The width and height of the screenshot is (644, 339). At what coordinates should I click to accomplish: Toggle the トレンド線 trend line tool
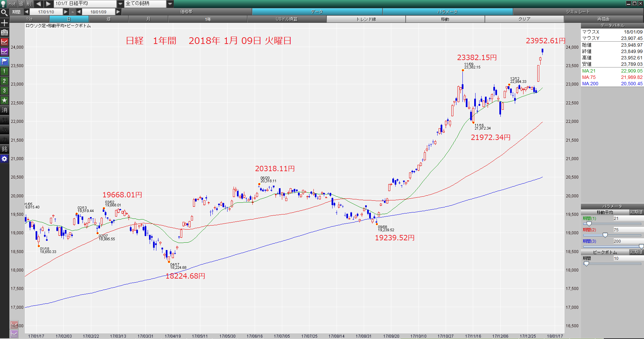pos(366,19)
